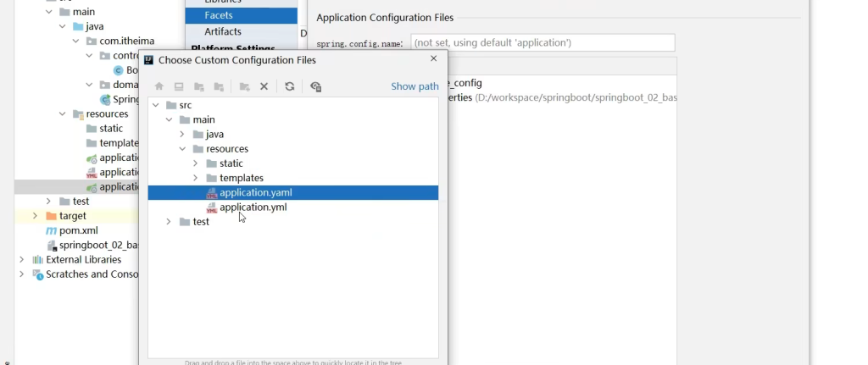Expand the templates folder chevron in dialog
This screenshot has height=365, width=868.
coord(196,178)
